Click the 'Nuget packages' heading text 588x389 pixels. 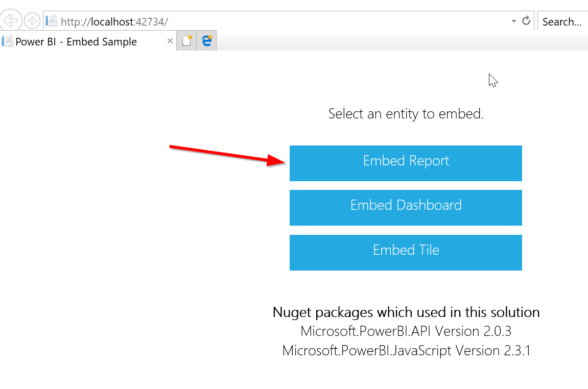point(406,312)
